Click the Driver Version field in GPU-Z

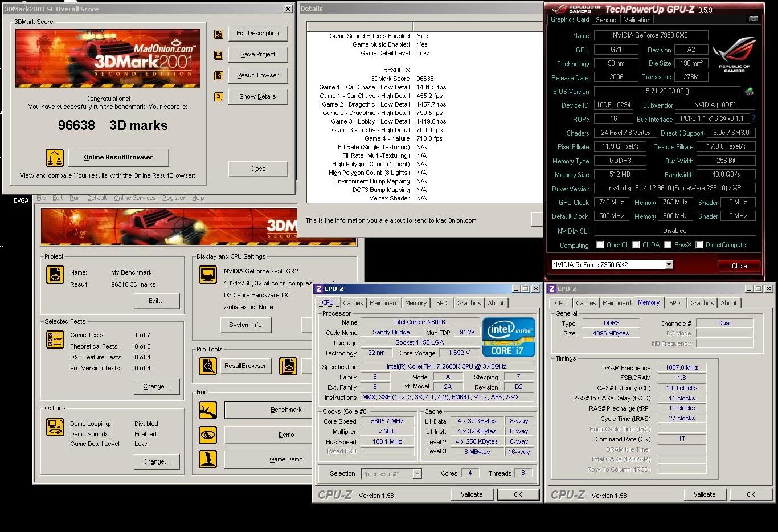(x=675, y=188)
